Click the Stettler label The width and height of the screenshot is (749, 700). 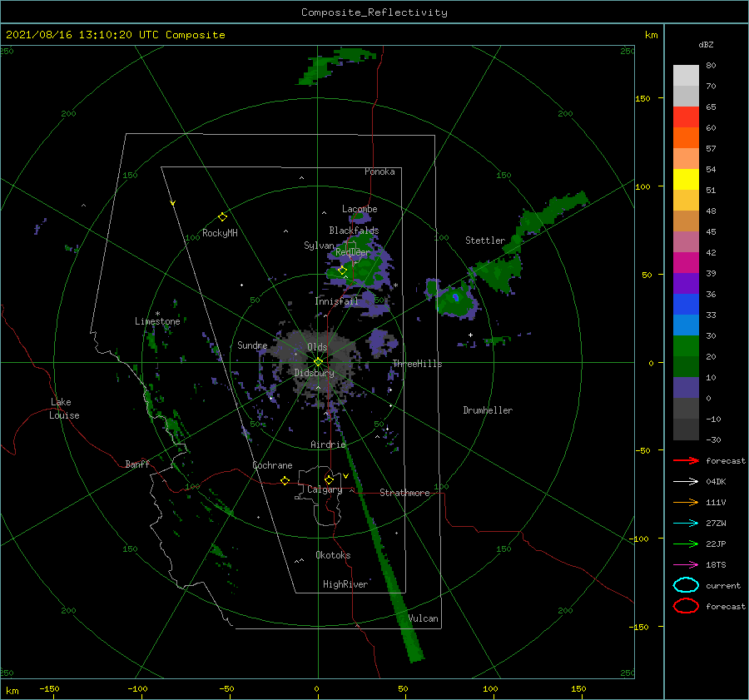tap(485, 241)
